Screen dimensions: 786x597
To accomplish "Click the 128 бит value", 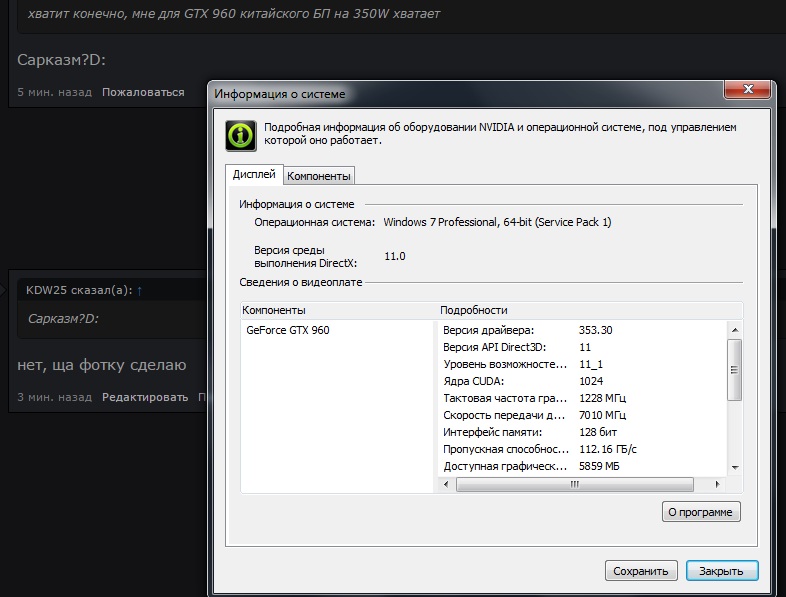I will click(x=598, y=432).
